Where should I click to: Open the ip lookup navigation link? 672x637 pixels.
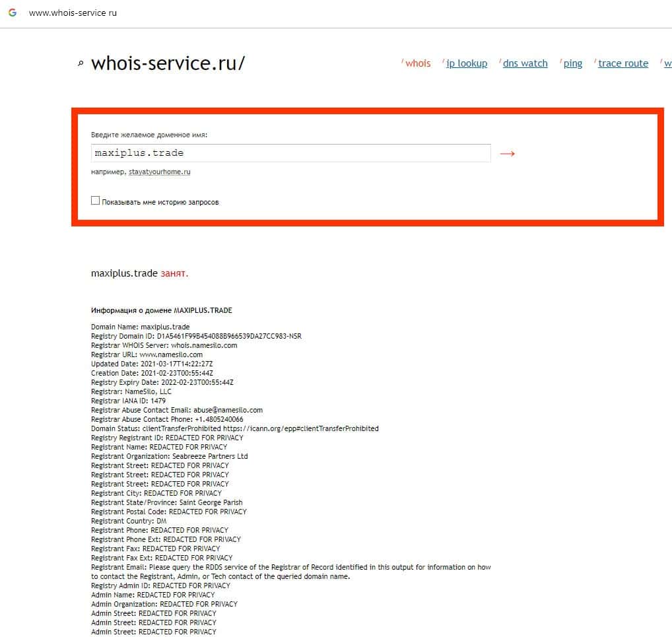tap(467, 63)
